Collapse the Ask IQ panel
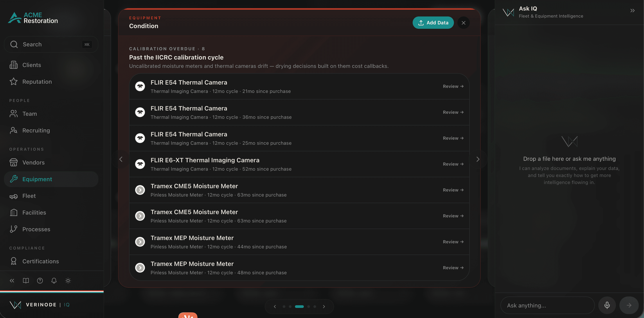 coord(632,11)
